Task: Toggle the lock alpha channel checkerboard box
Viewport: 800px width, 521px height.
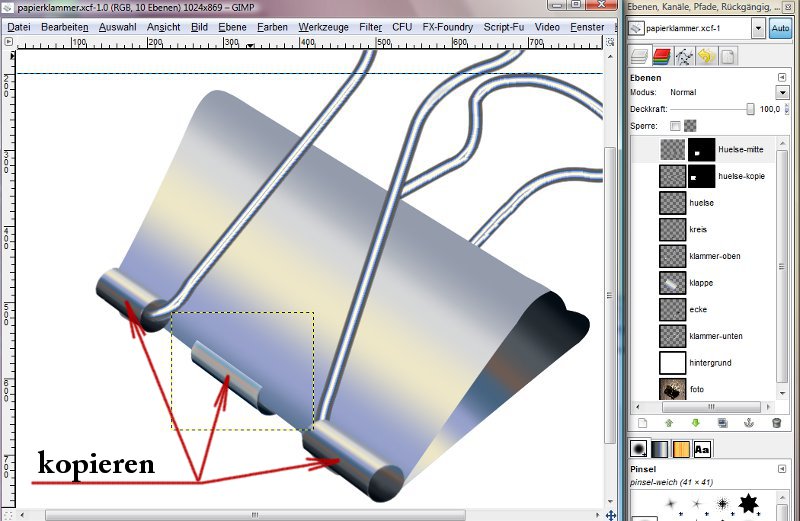Action: [x=689, y=126]
